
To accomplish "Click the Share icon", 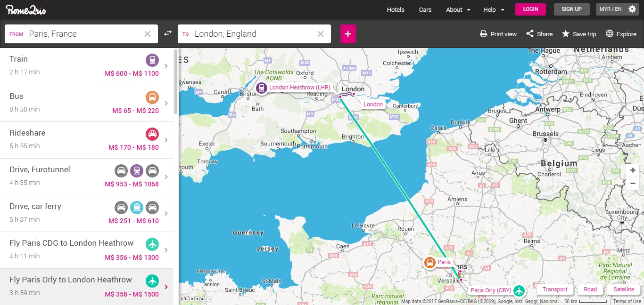I will 530,34.
